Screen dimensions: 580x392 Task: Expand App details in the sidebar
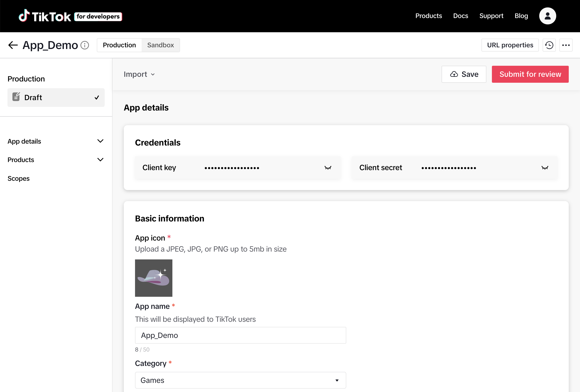[x=100, y=141]
